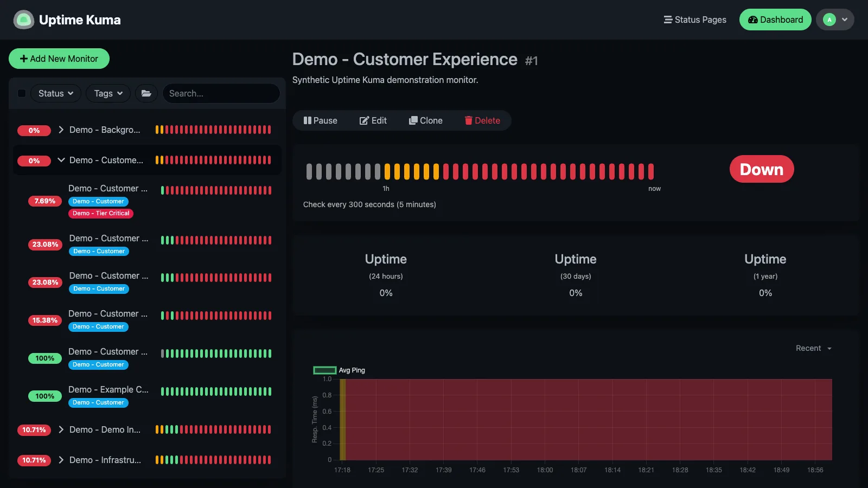Screen dimensions: 868x488
Task: Click the 1 year uptime label
Action: point(765,276)
